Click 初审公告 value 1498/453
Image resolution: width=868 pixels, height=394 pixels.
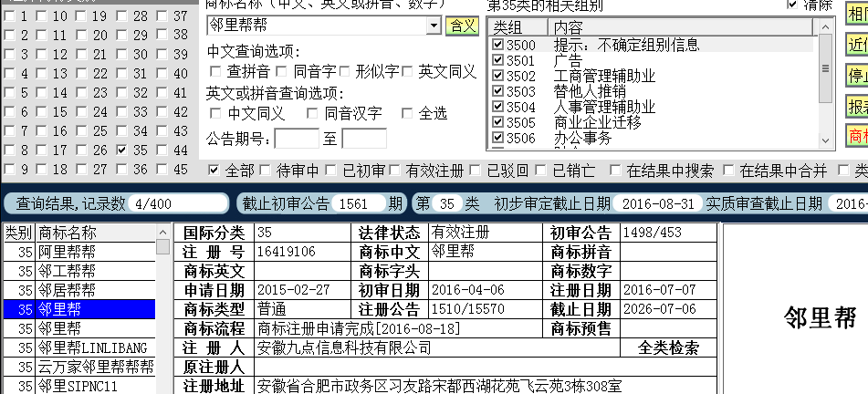pyautogui.click(x=652, y=233)
